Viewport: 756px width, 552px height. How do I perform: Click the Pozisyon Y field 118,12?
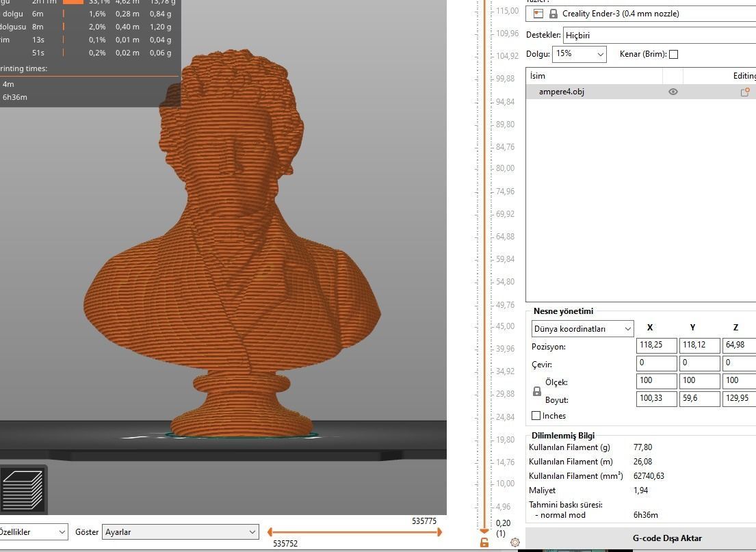tap(699, 345)
